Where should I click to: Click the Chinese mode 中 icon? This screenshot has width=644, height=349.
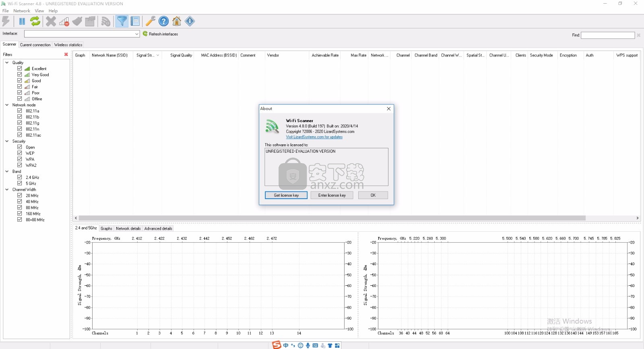pos(286,345)
